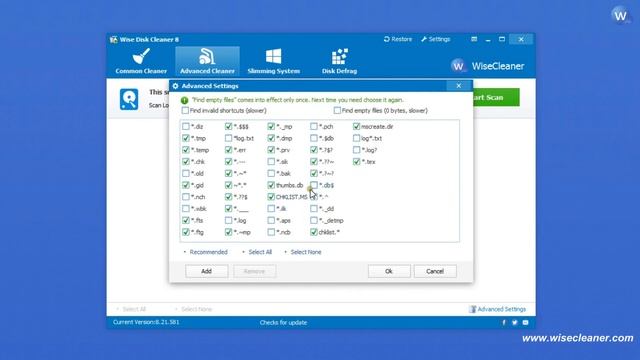
Task: Uncheck the *.tmp extension
Action: (186, 138)
